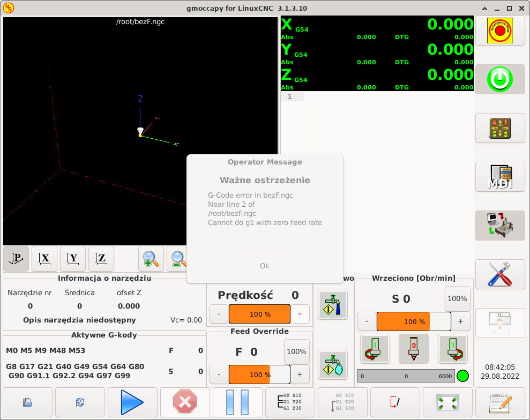Toggle optional block skip icon
The width and height of the screenshot is (530, 420).
coord(395,402)
